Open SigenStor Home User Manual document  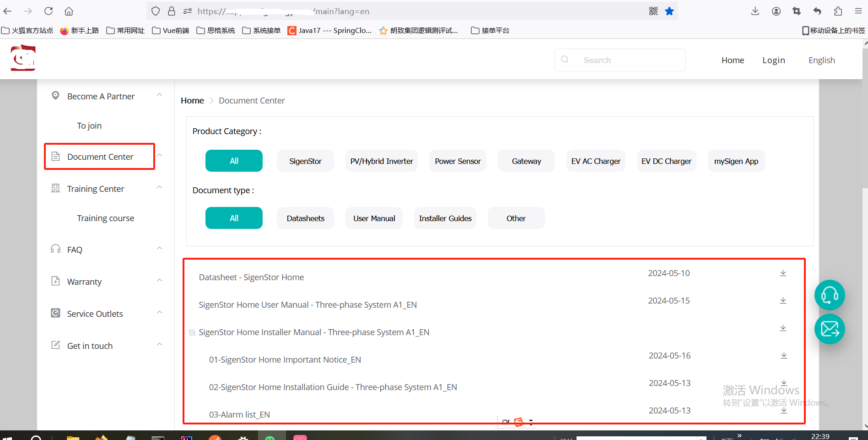tap(307, 304)
